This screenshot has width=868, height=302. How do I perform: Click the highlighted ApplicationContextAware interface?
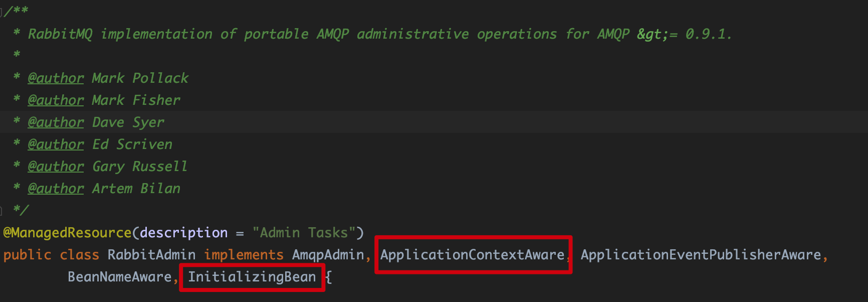[x=472, y=255]
